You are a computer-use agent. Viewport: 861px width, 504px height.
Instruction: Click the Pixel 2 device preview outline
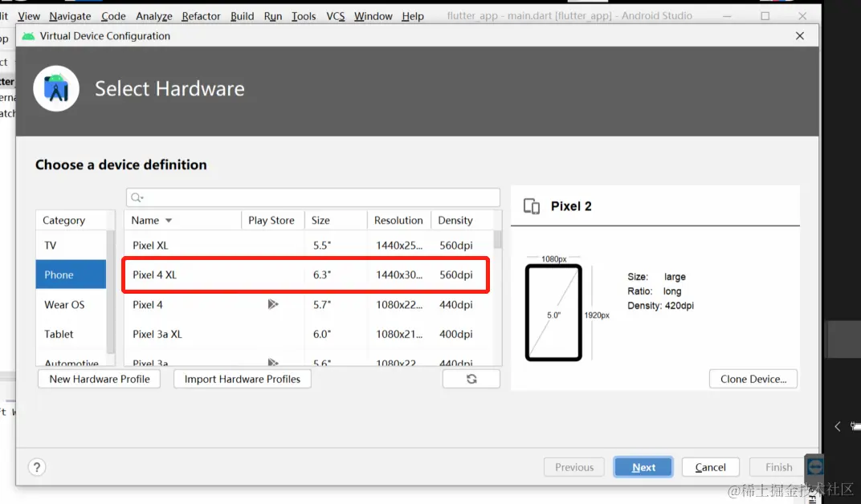click(553, 313)
